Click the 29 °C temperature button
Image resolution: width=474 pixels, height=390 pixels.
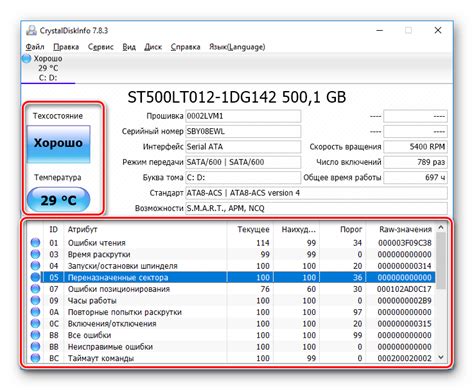pos(58,200)
